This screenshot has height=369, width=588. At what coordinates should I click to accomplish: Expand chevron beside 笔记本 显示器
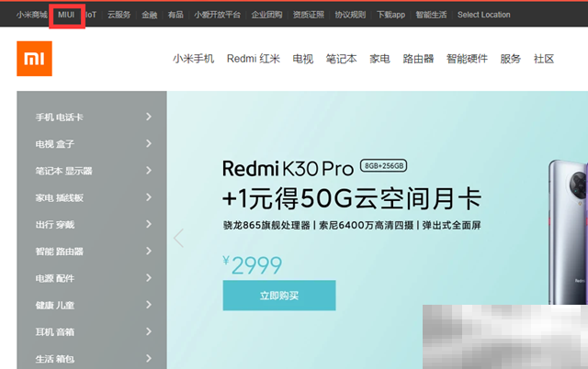click(149, 171)
